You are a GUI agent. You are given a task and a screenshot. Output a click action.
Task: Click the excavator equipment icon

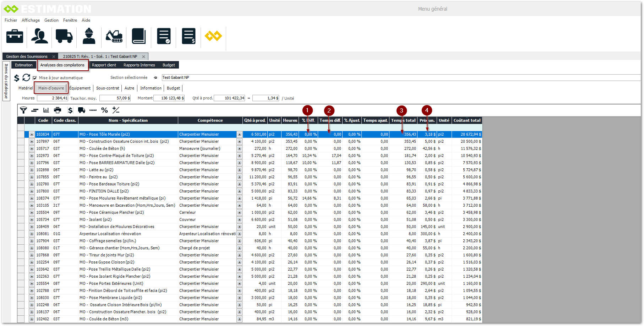tap(114, 36)
